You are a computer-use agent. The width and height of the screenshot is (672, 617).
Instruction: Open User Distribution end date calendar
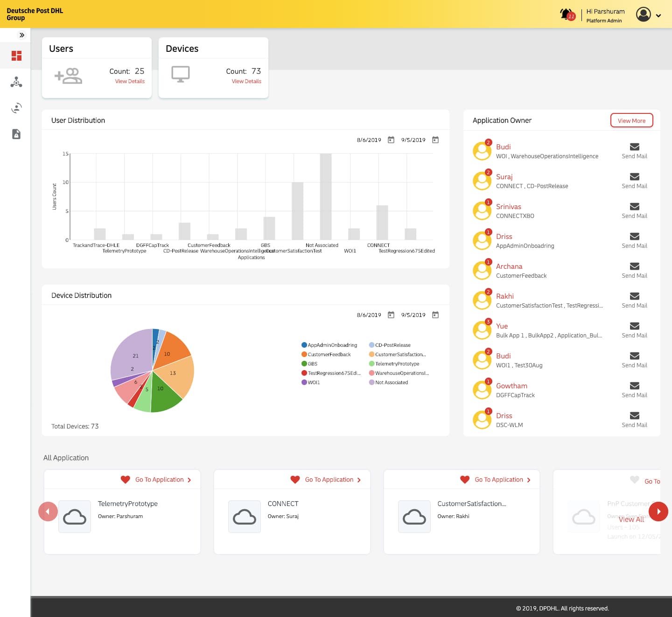[x=435, y=140]
